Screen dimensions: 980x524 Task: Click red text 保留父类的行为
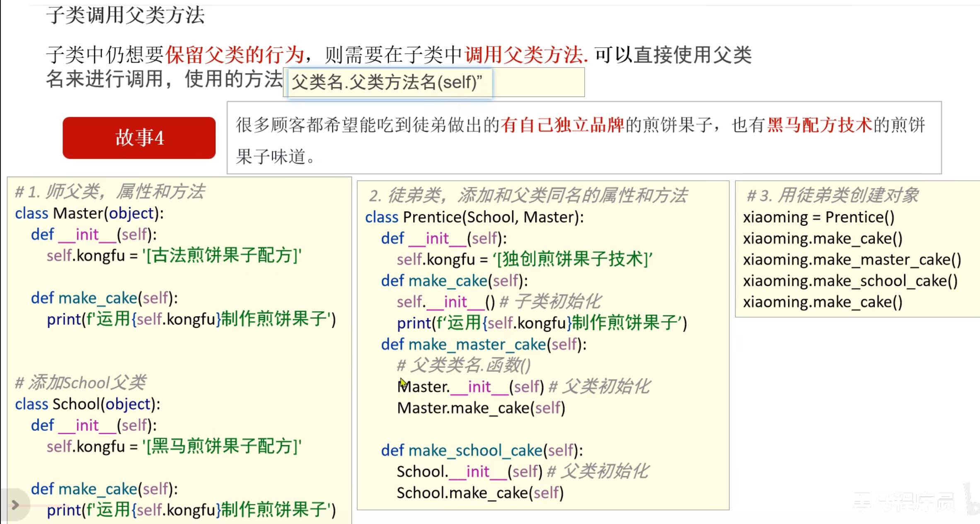pyautogui.click(x=235, y=55)
